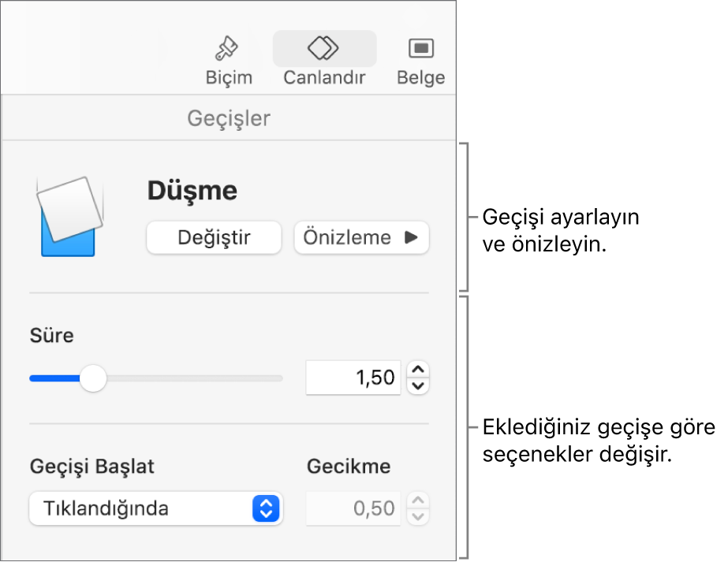Open the Tıklandığında dropdown
The image size is (728, 562).
(x=156, y=508)
